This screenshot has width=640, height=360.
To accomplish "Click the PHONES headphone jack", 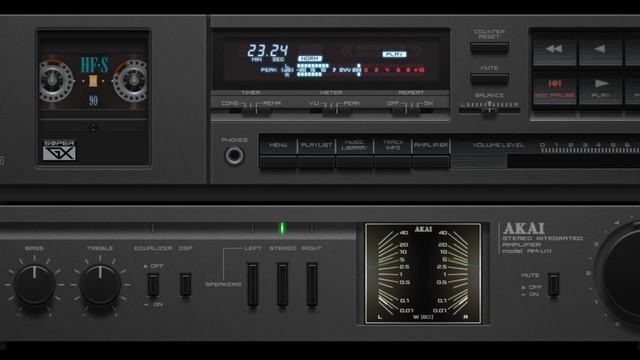I will tap(234, 156).
